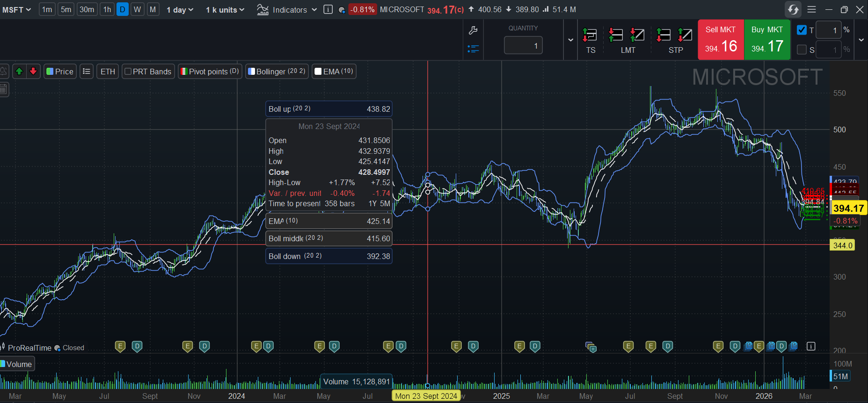Viewport: 868px width, 403px height.
Task: Open the blue order list icon
Action: (x=473, y=49)
